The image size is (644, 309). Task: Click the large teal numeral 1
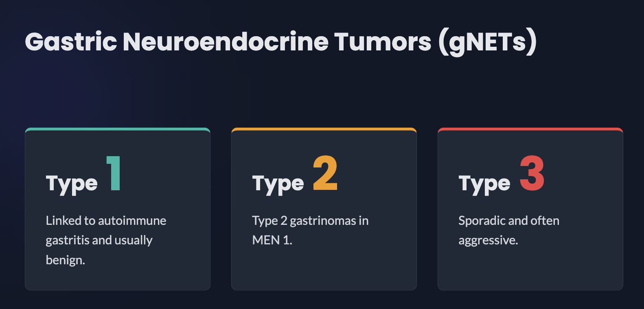coord(114,174)
